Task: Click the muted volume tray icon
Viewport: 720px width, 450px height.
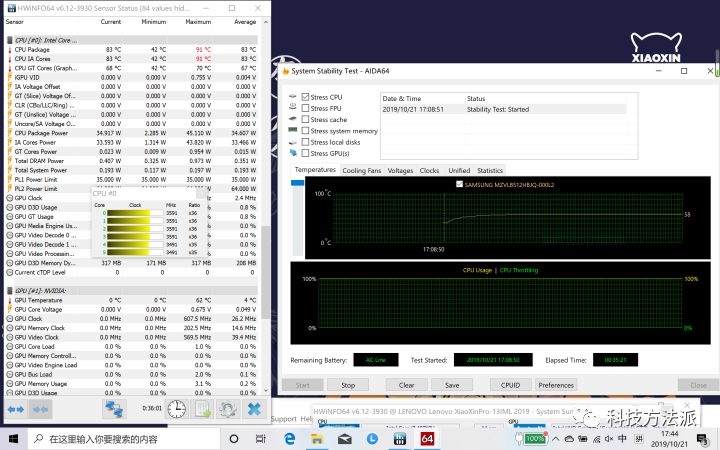Action: (609, 439)
